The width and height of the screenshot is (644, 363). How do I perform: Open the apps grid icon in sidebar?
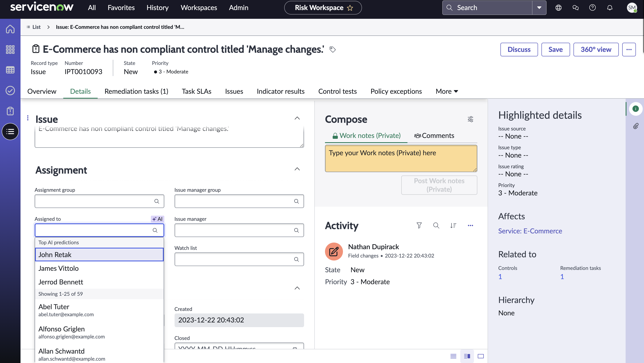tap(10, 50)
